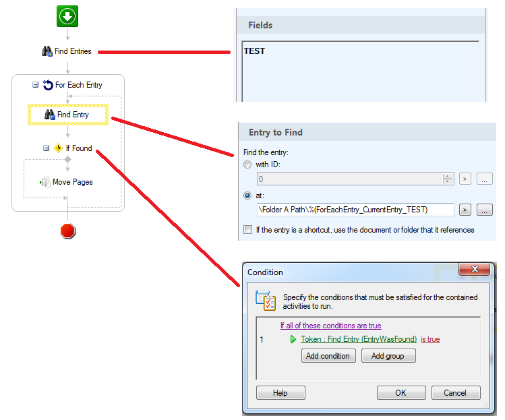505x420 pixels.
Task: Select the If Found activity label
Action: (79, 148)
